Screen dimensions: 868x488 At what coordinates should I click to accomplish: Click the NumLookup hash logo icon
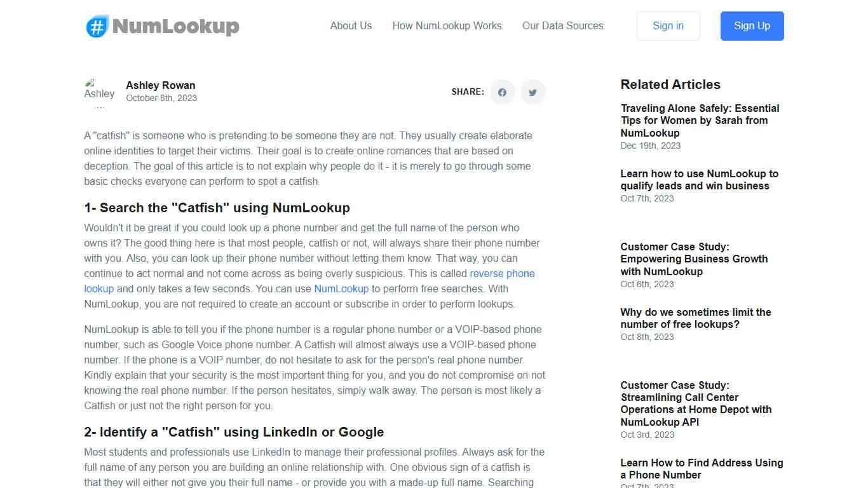[97, 26]
